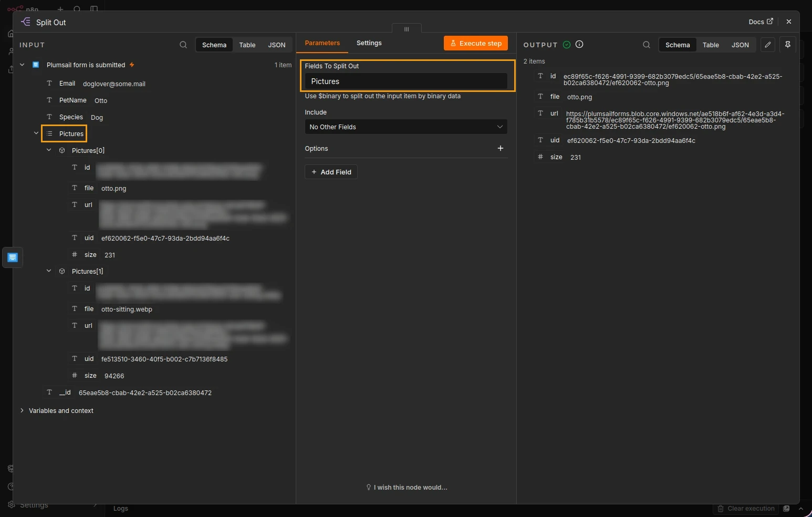Click the text type icon beside Email
812x517 pixels.
49,84
